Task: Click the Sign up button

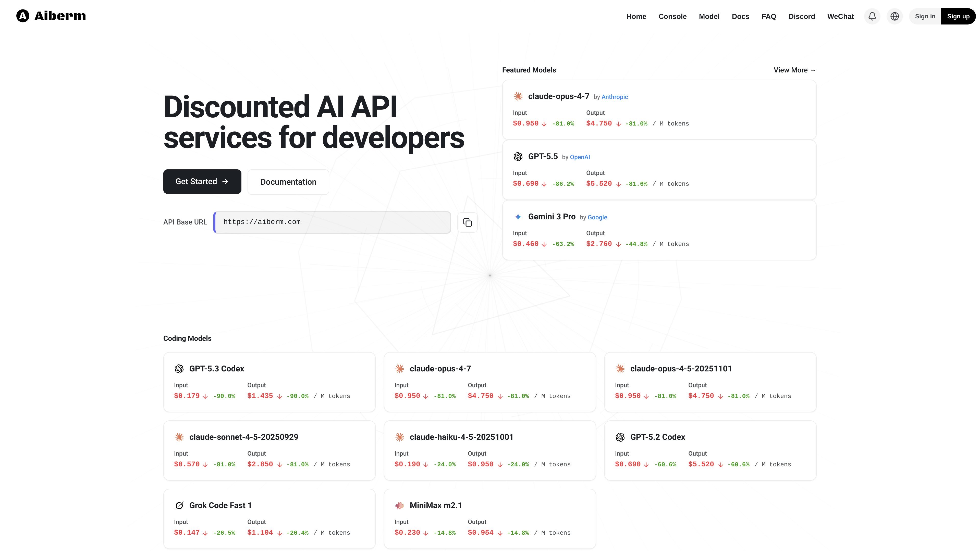Action: [958, 16]
